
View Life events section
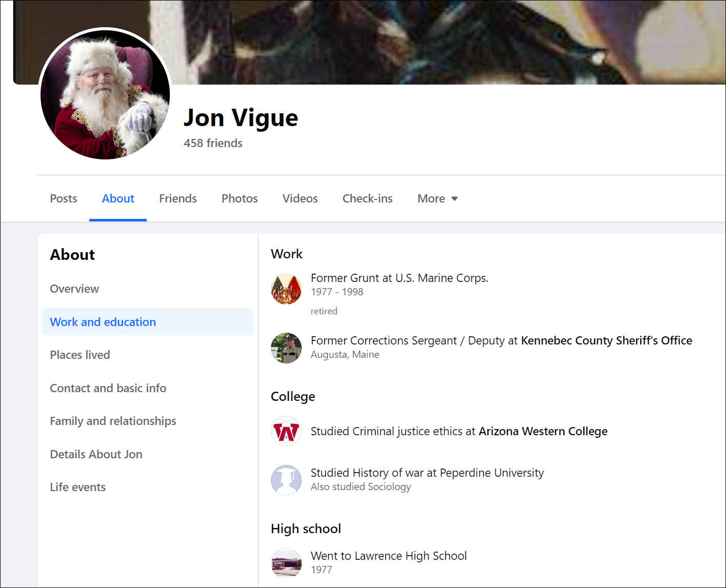point(78,488)
